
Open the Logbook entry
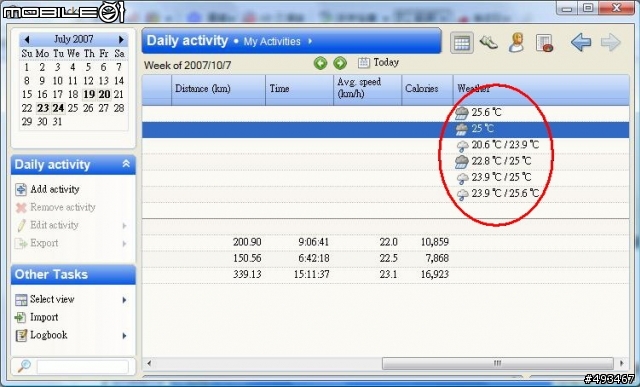click(x=49, y=335)
